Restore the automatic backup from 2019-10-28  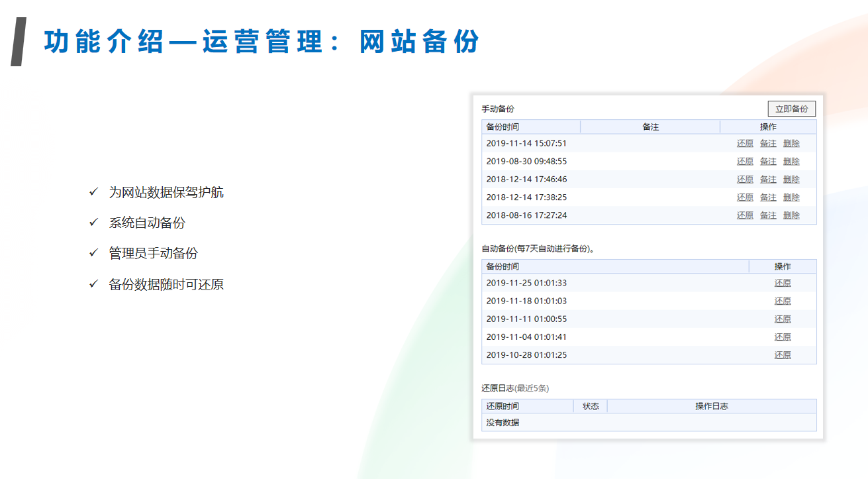[783, 355]
